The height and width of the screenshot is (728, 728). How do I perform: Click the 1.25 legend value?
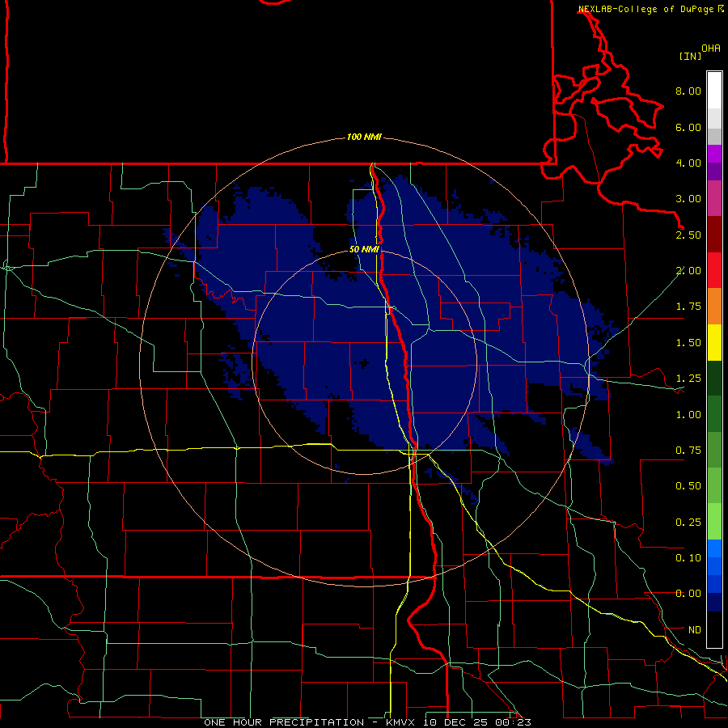(x=688, y=379)
